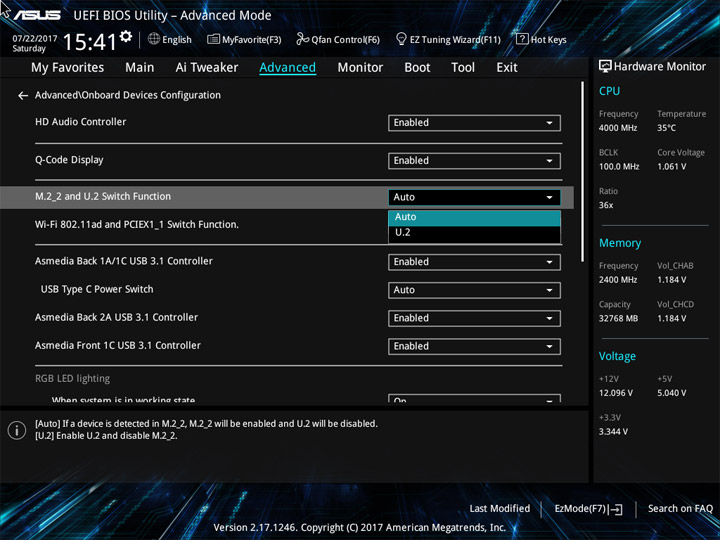Open the Exit tab
Image resolution: width=720 pixels, height=540 pixels.
[x=506, y=68]
